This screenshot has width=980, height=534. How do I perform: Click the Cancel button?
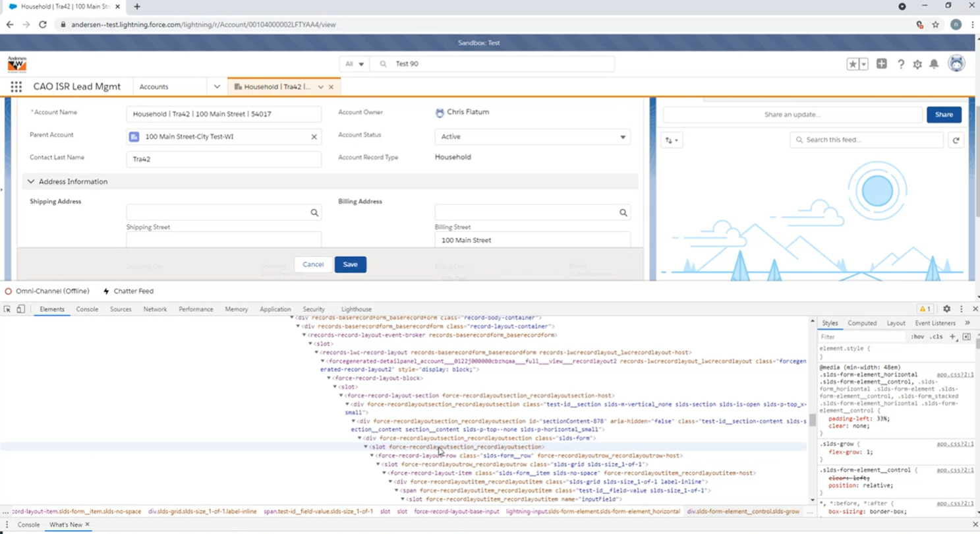[x=313, y=264]
